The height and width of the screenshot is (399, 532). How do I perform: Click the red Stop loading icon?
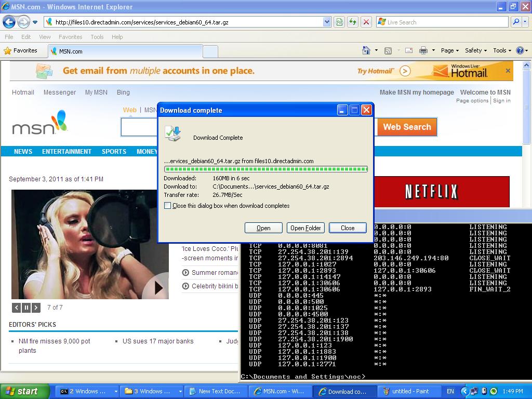366,22
